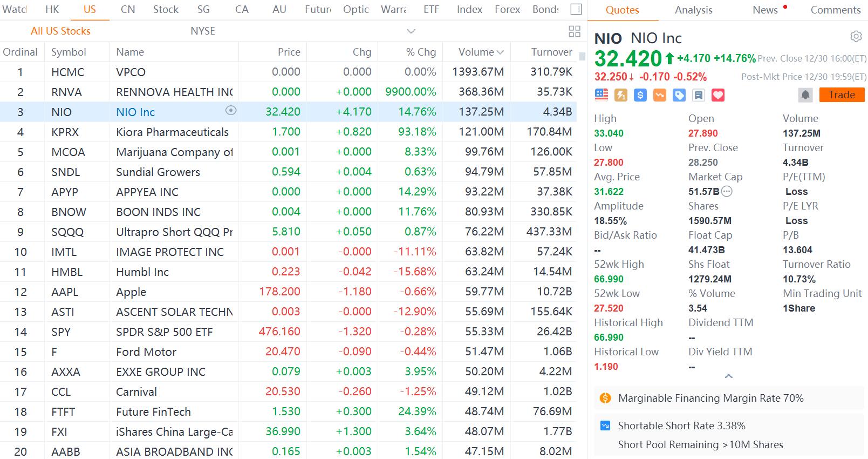Select the Ford Motor row
The width and height of the screenshot is (868, 459).
click(x=288, y=352)
